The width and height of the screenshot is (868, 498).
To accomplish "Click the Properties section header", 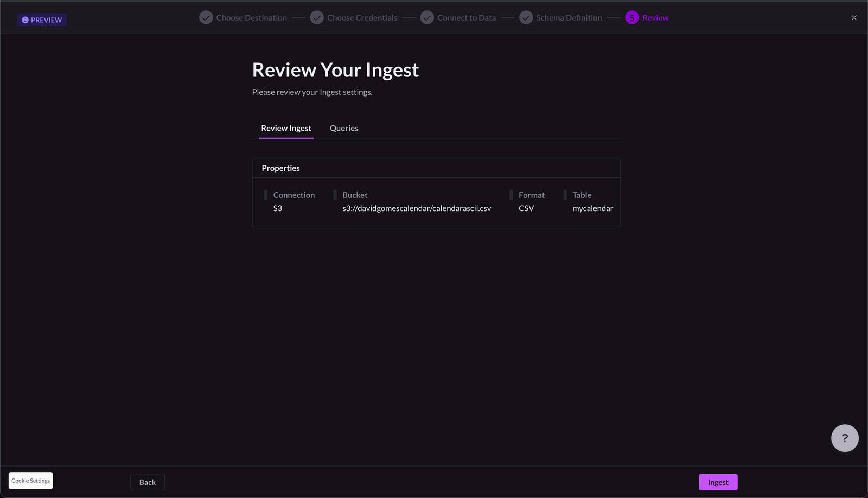I will click(x=280, y=168).
